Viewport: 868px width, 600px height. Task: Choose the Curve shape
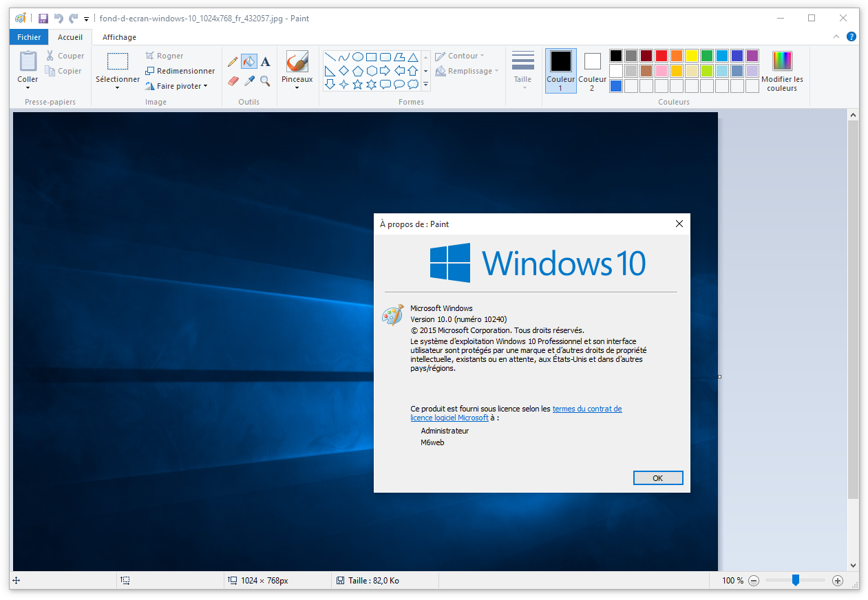pyautogui.click(x=344, y=57)
